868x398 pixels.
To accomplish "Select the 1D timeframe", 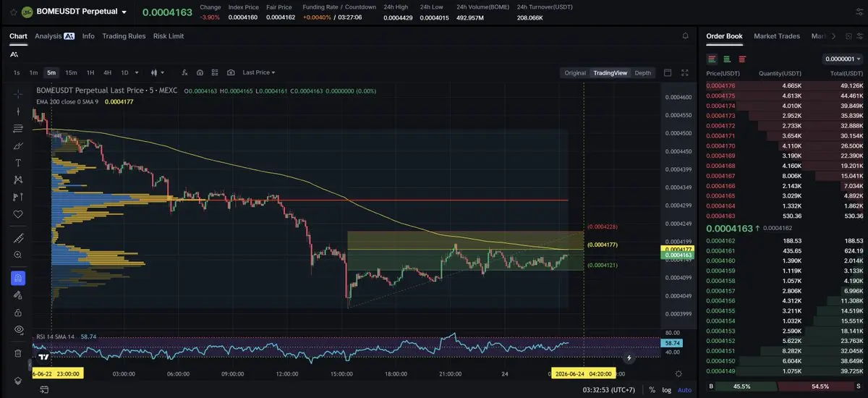I will click(x=124, y=72).
